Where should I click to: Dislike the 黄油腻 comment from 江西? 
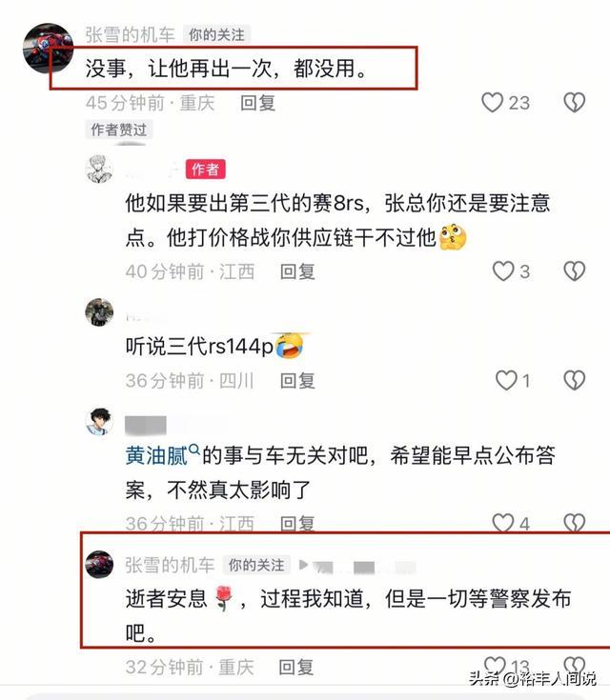pos(574,522)
